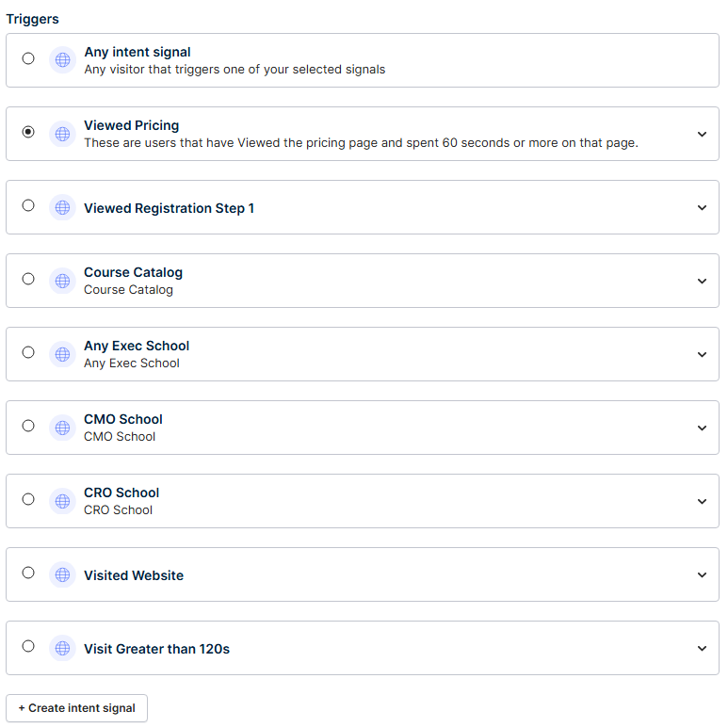Expand the Visit Greater than 120s chevron
This screenshot has width=728, height=727.
(x=702, y=649)
